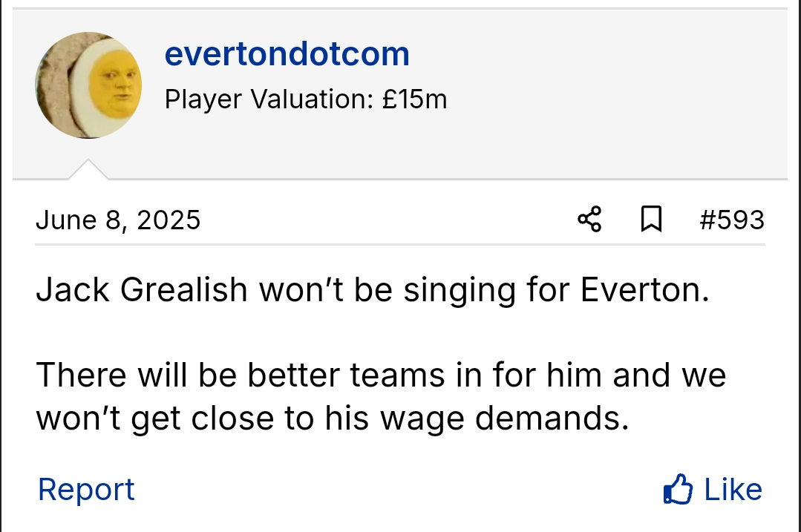
Task: Report this post
Action: coord(86,490)
